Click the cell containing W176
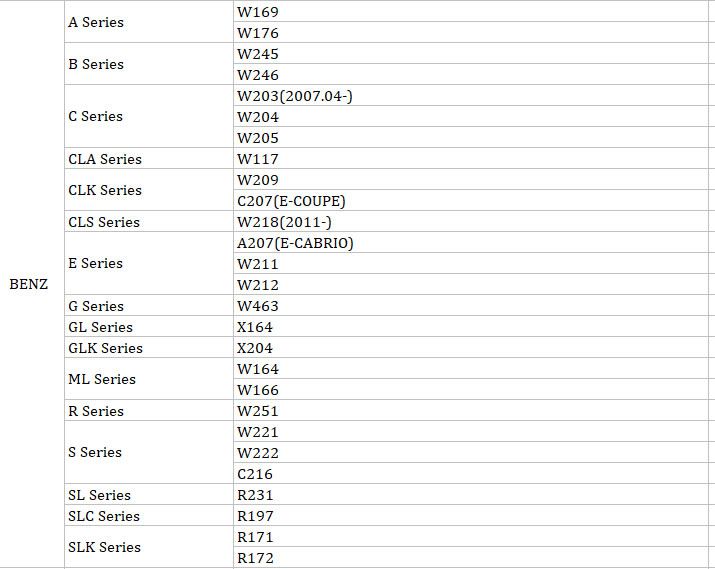Image resolution: width=715 pixels, height=569 pixels. point(258,33)
